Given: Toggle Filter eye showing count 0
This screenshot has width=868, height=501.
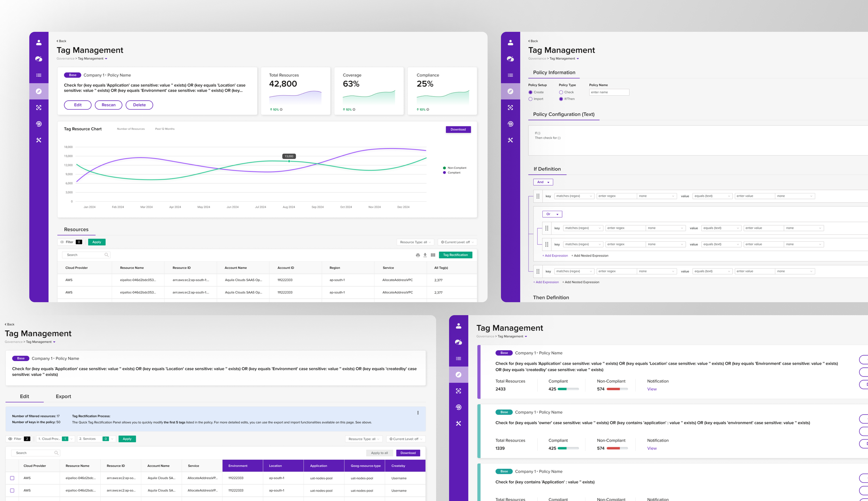Looking at the screenshot, I should tap(62, 242).
